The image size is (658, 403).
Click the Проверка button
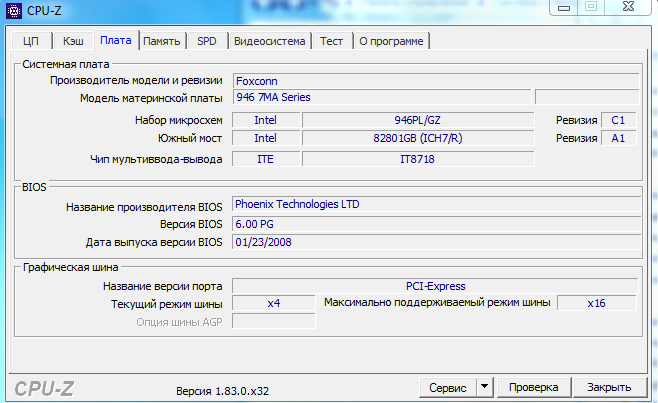[533, 387]
